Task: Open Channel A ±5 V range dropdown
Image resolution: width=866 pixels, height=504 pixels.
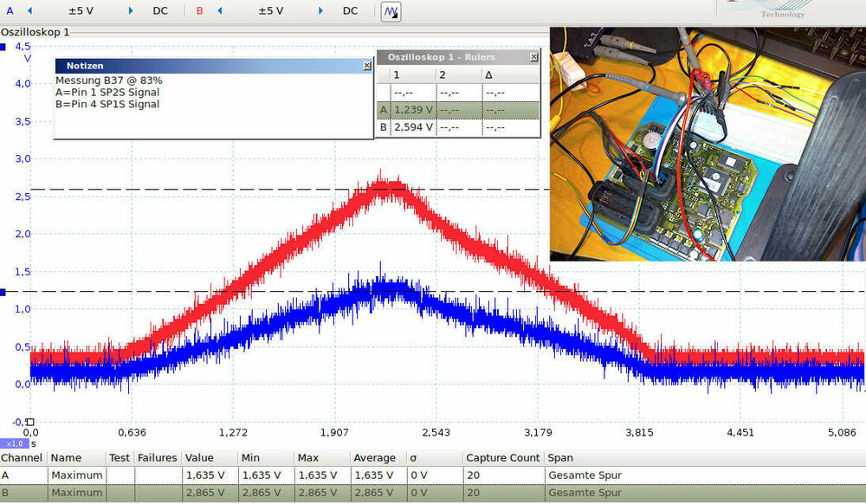Action: pyautogui.click(x=81, y=11)
